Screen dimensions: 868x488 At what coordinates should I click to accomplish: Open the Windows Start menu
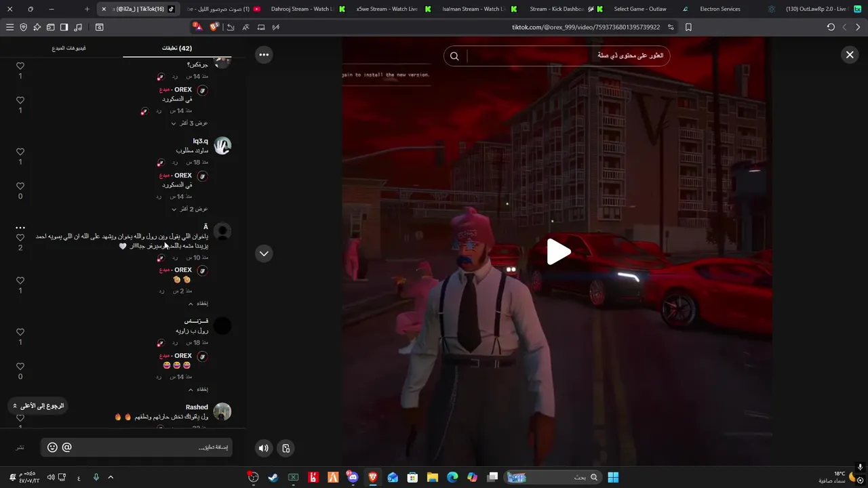613,477
